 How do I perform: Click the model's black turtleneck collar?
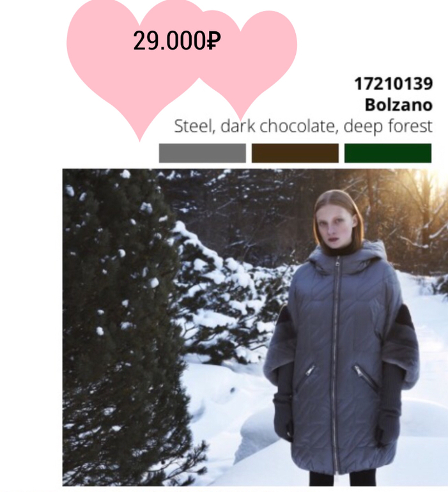(x=341, y=250)
